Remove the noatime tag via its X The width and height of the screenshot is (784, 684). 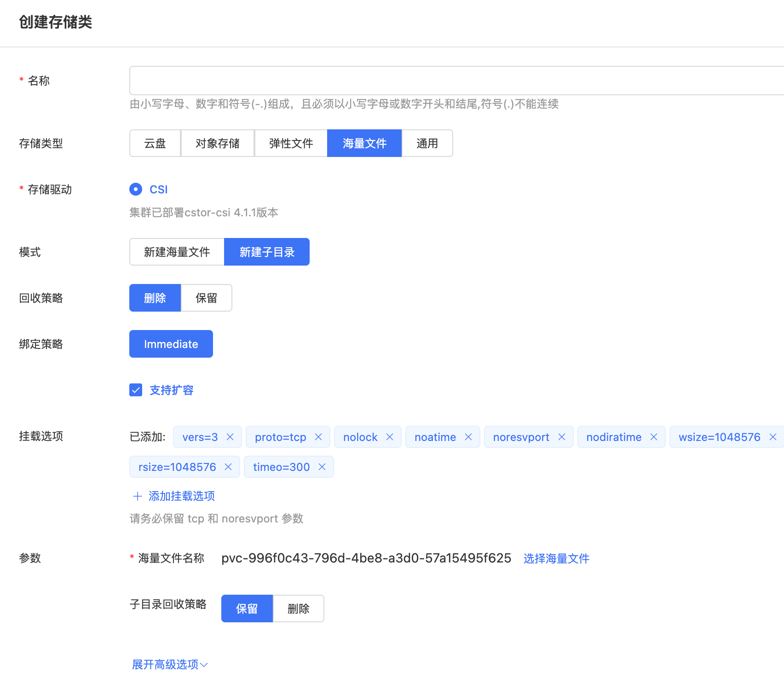coord(468,437)
